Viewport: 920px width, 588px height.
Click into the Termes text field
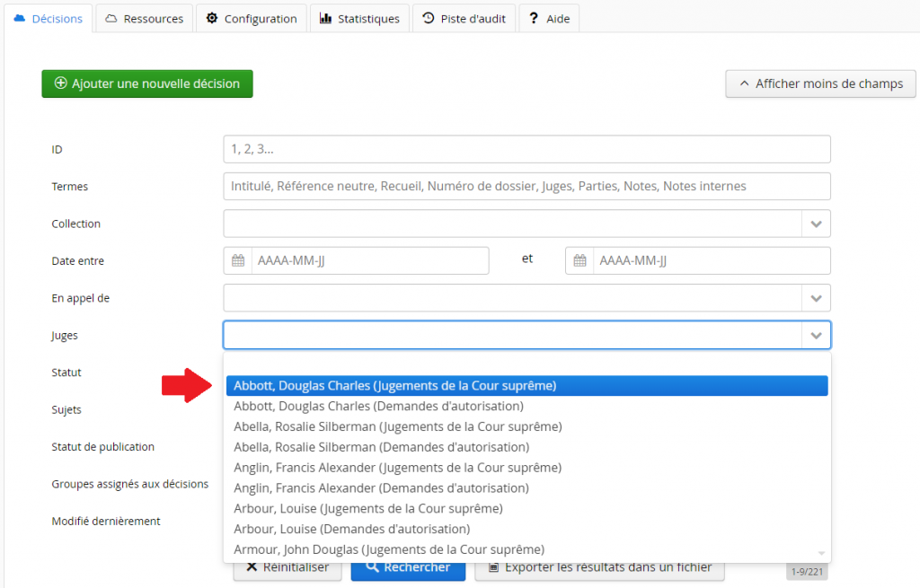[526, 187]
